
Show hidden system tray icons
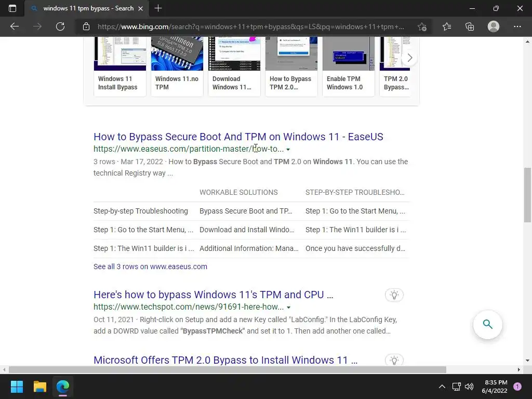point(442,387)
